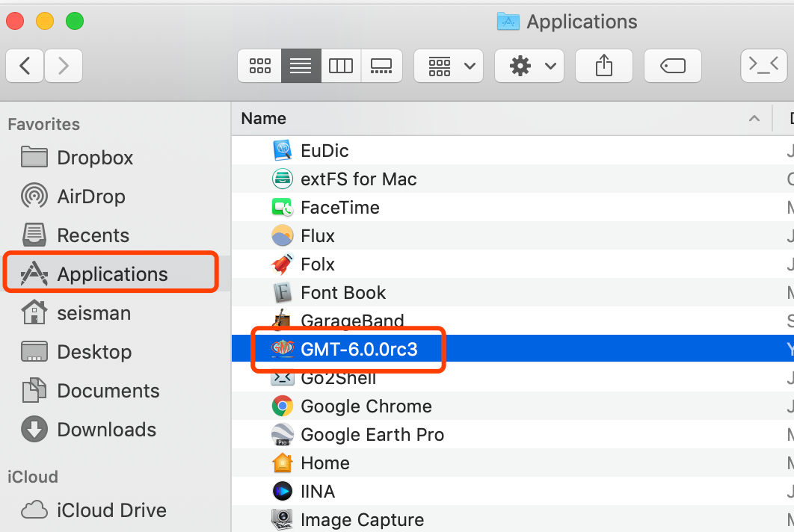Image resolution: width=794 pixels, height=532 pixels.
Task: Switch to icon view in toolbar
Action: (259, 66)
